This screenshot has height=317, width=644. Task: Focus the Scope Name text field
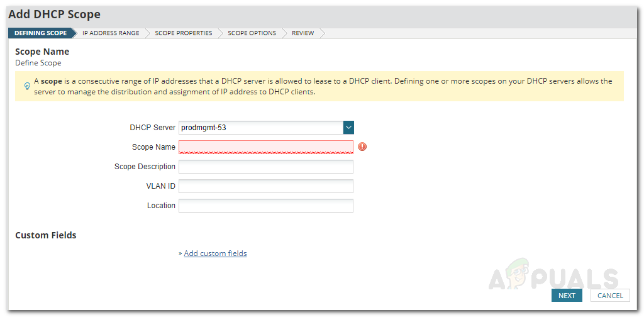(x=265, y=147)
